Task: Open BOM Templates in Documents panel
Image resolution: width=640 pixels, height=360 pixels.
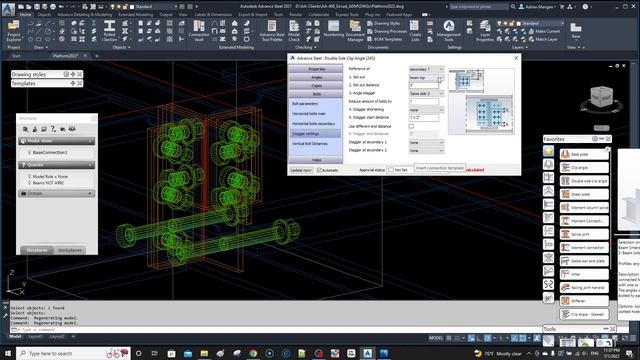Action: (x=385, y=39)
